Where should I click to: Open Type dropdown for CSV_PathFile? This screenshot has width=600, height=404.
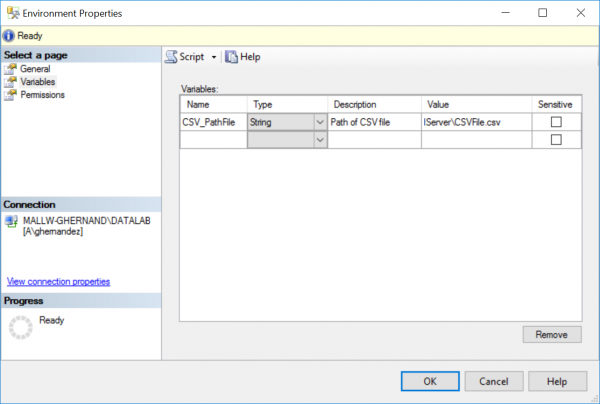319,122
